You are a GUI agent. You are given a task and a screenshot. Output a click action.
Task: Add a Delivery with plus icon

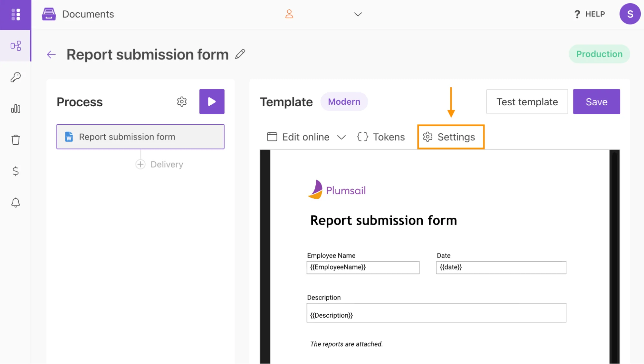[x=140, y=164]
